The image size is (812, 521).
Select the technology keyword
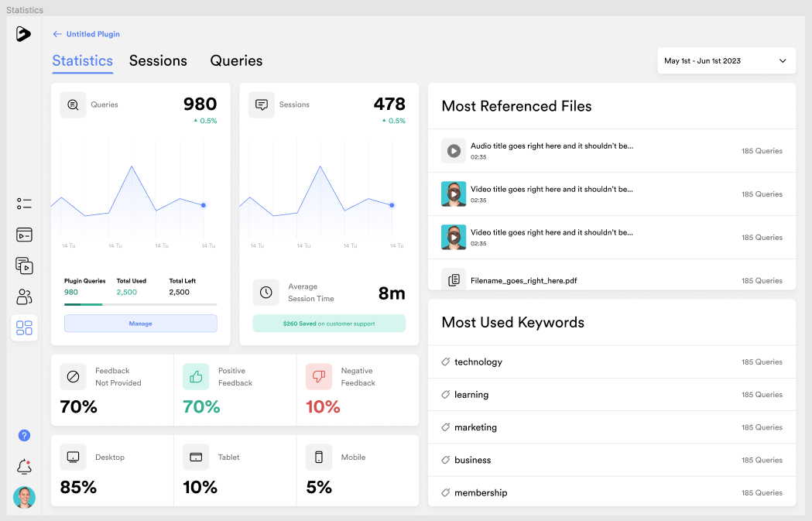(478, 362)
